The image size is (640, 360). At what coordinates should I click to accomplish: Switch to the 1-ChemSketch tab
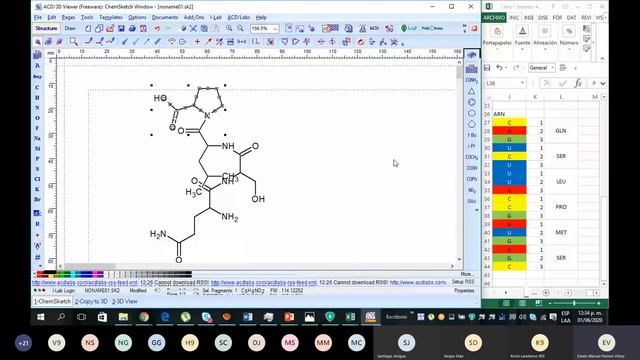pyautogui.click(x=52, y=302)
